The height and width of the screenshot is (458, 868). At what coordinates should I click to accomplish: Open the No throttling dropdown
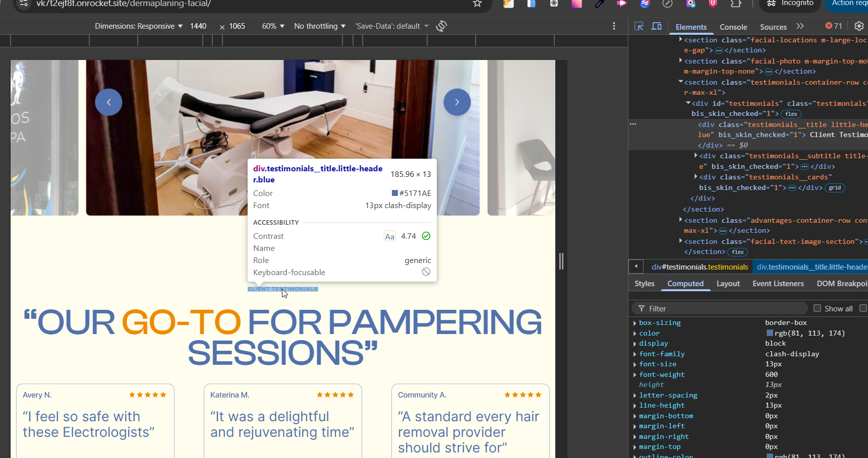pos(320,26)
